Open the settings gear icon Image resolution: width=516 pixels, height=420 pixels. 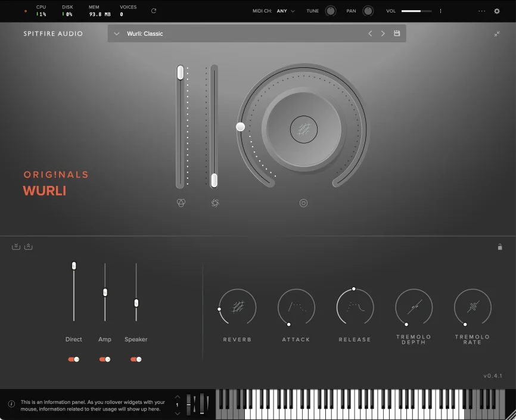pyautogui.click(x=497, y=11)
